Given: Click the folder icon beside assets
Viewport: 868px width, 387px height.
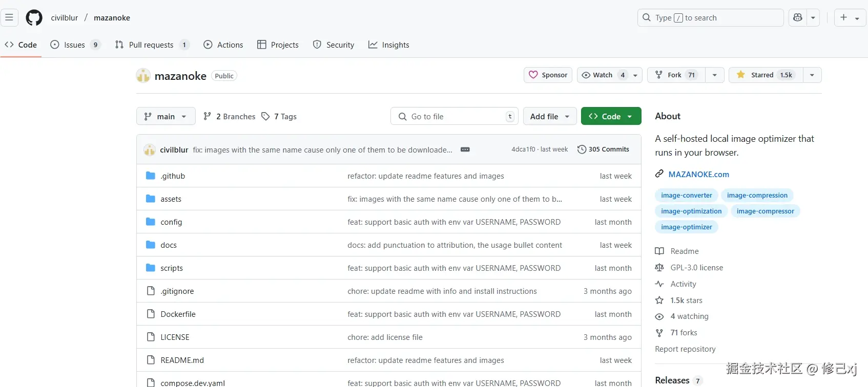Looking at the screenshot, I should point(151,199).
